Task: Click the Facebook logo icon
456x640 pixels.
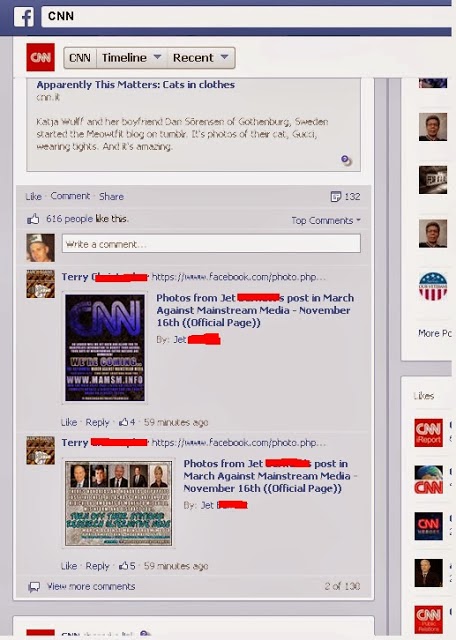Action: click(24, 17)
